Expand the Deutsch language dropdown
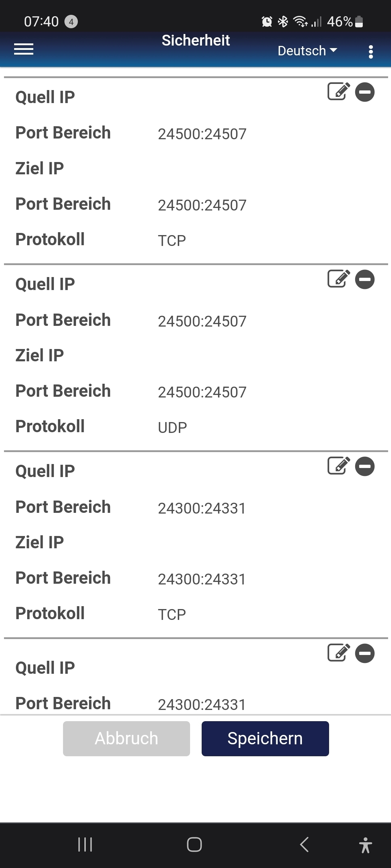The image size is (391, 868). pyautogui.click(x=307, y=51)
